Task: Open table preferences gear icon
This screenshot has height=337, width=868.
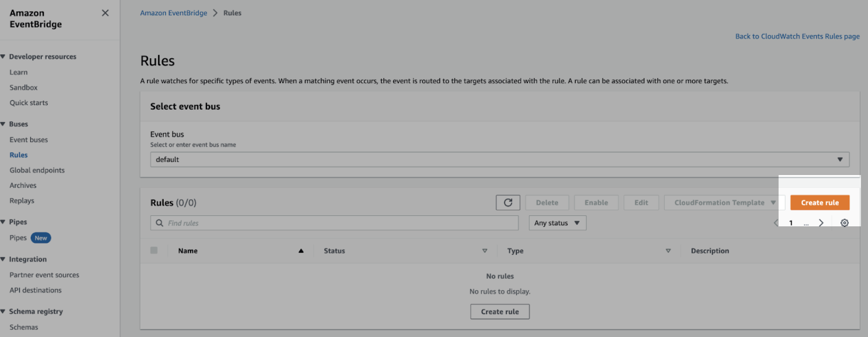Action: click(x=844, y=223)
